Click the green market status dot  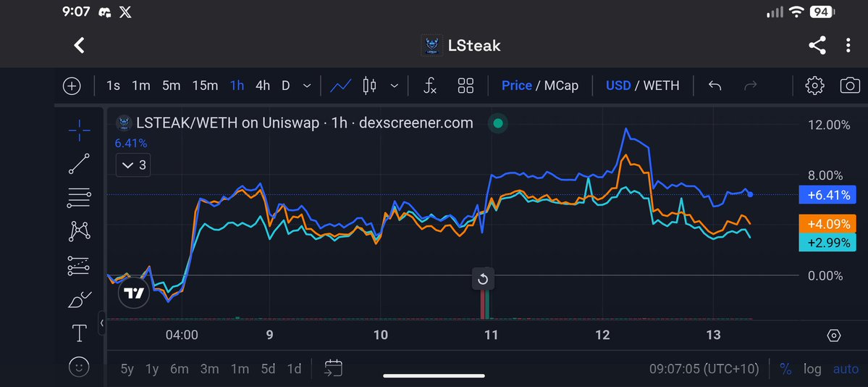pyautogui.click(x=497, y=123)
